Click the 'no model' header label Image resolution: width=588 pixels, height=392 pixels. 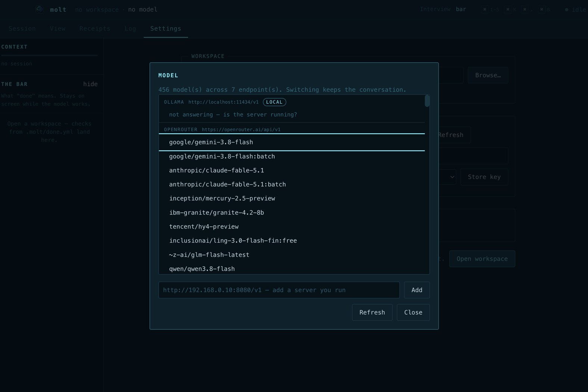point(143,9)
